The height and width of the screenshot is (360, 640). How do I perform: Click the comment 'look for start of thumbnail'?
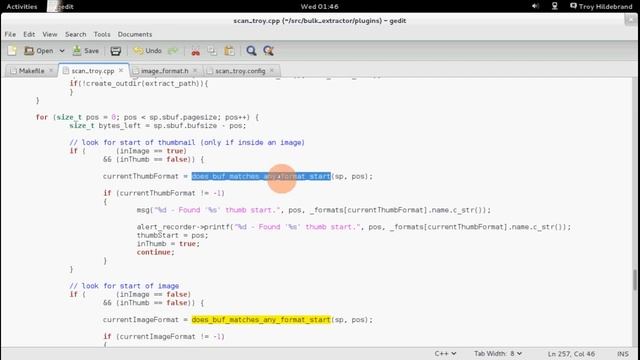[187, 142]
